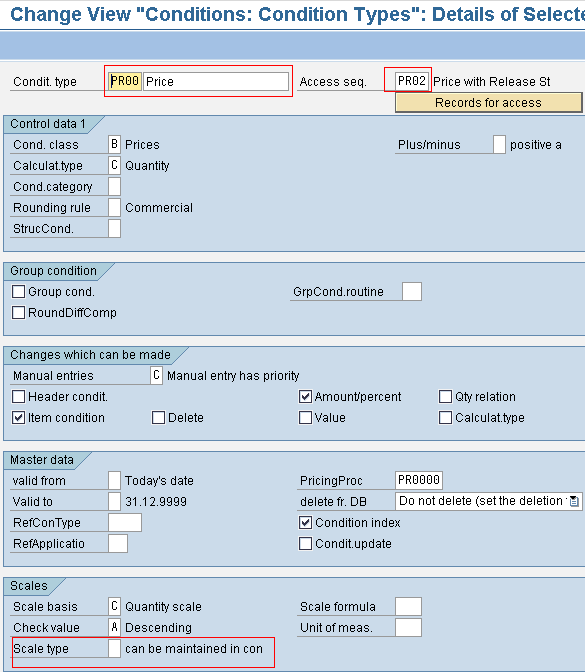
Task: Click the GrpCond.routine field
Action: click(412, 291)
